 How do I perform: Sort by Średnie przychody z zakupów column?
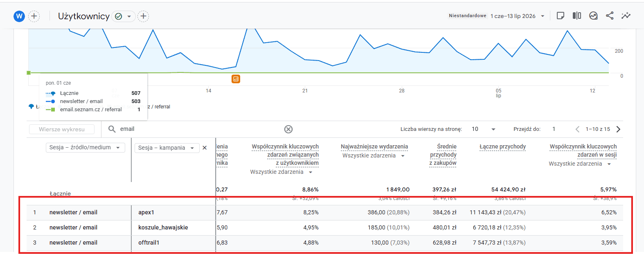click(443, 155)
